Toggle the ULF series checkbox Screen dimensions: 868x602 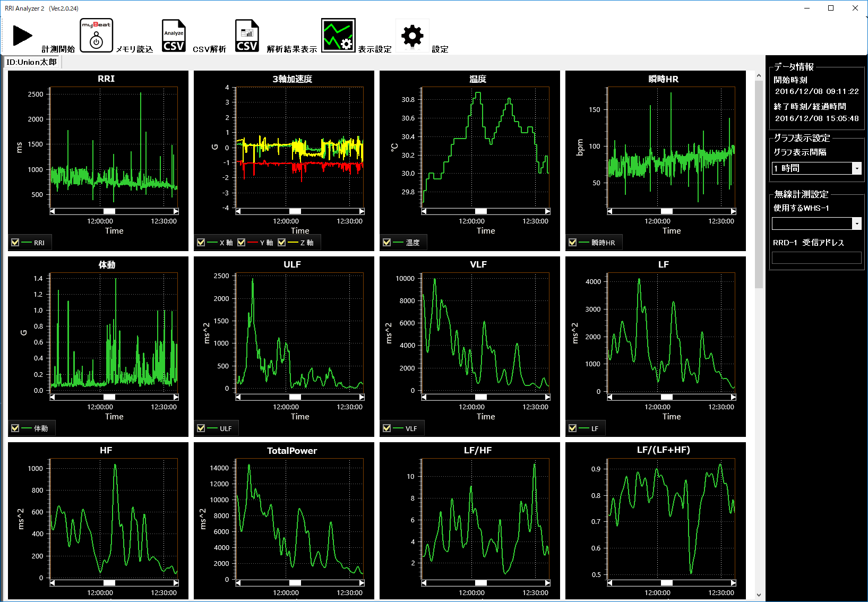[201, 428]
